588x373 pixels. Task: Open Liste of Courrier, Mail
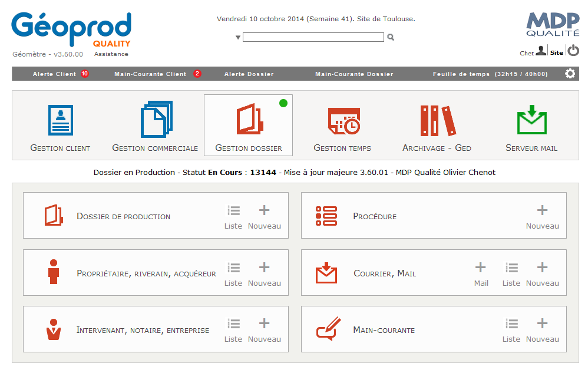(511, 274)
